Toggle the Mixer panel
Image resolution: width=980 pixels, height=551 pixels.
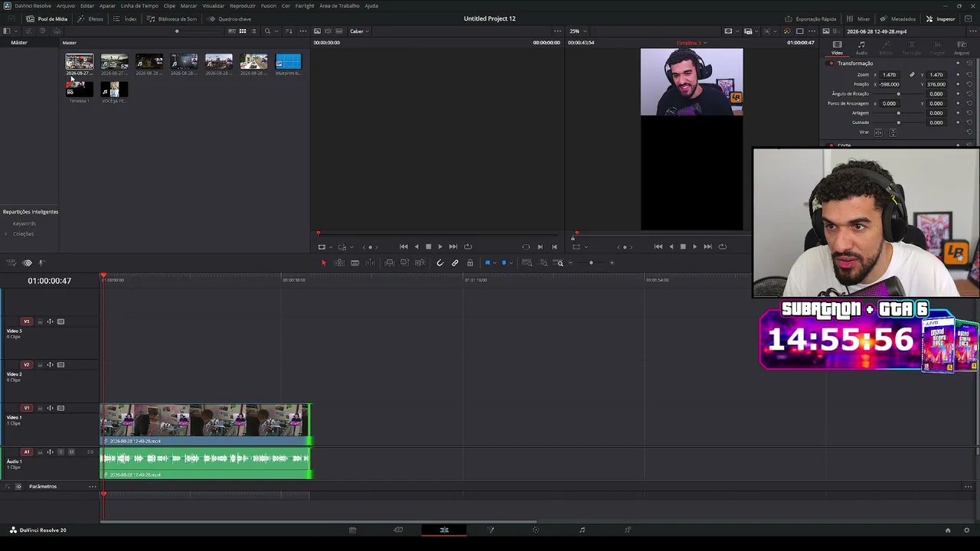(858, 18)
